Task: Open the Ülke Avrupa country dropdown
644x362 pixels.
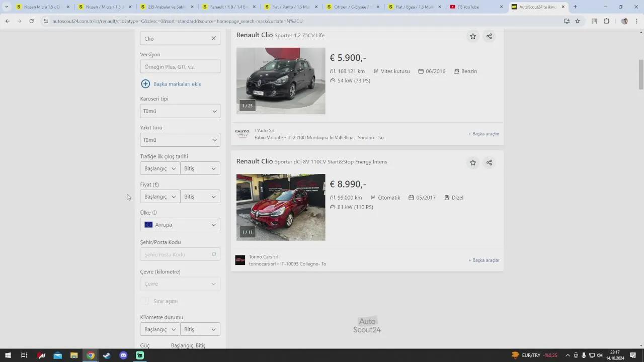Action: [180, 225]
